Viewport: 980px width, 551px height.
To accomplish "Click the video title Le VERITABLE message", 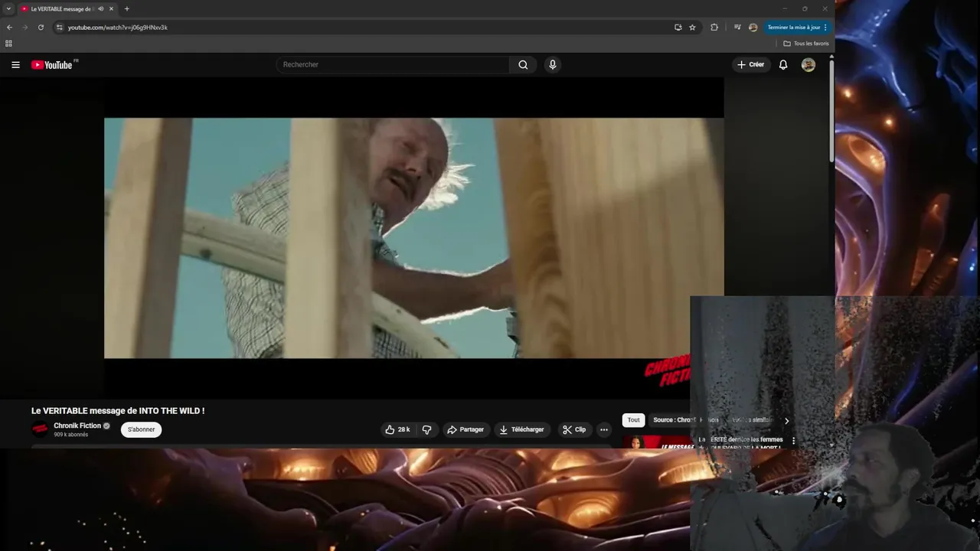I will coord(118,411).
